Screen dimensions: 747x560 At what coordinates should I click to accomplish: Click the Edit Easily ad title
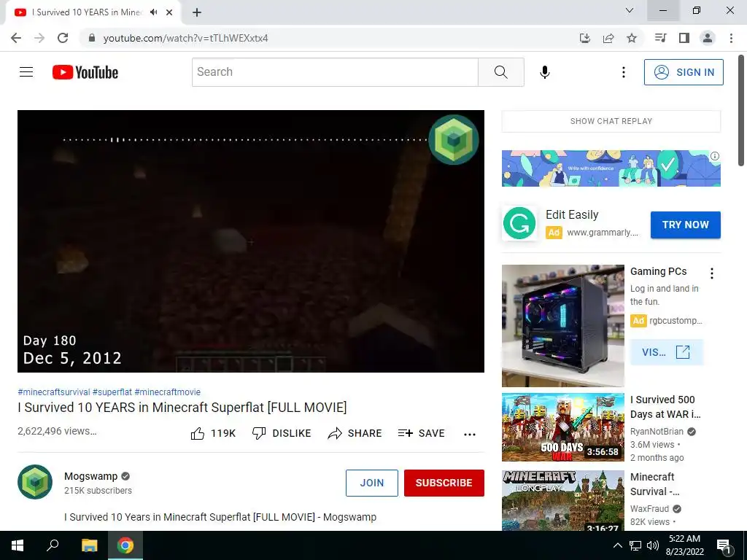point(572,215)
